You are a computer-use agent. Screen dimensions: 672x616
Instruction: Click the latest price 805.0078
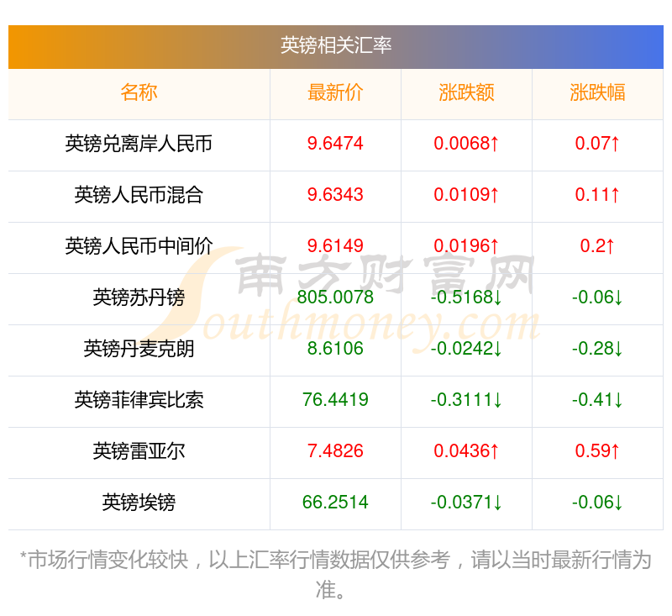pos(335,297)
